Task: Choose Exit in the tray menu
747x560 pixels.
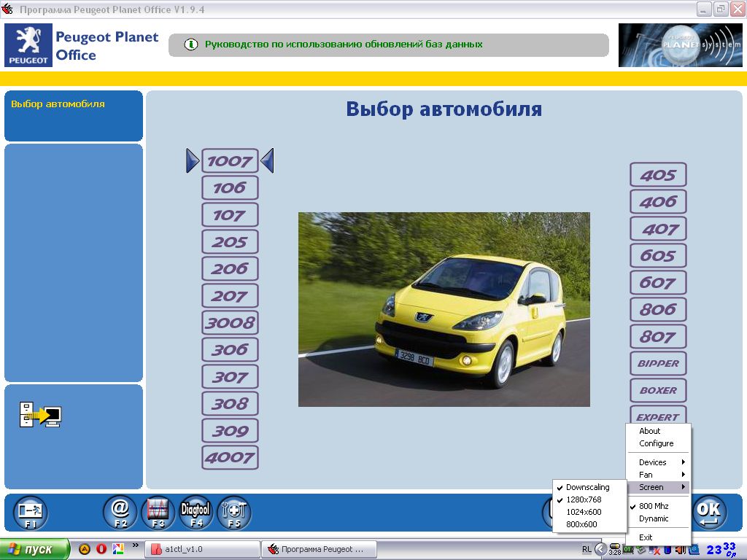Action: click(x=646, y=537)
